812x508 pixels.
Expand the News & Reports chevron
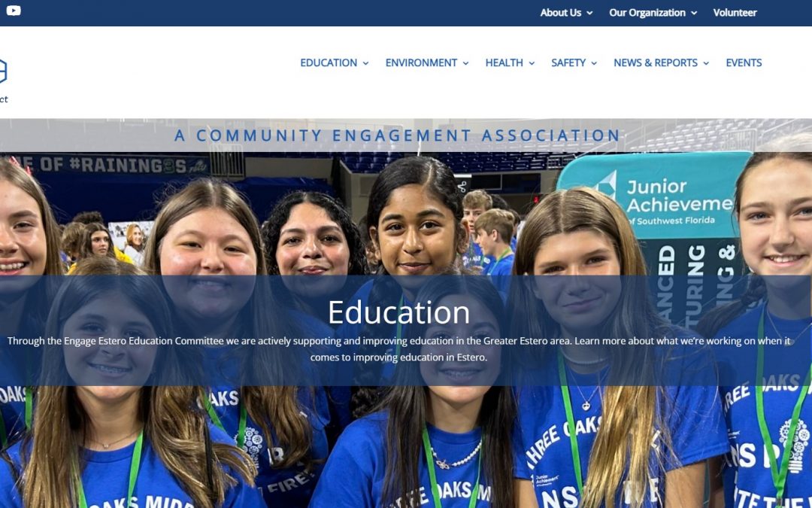[x=706, y=63]
